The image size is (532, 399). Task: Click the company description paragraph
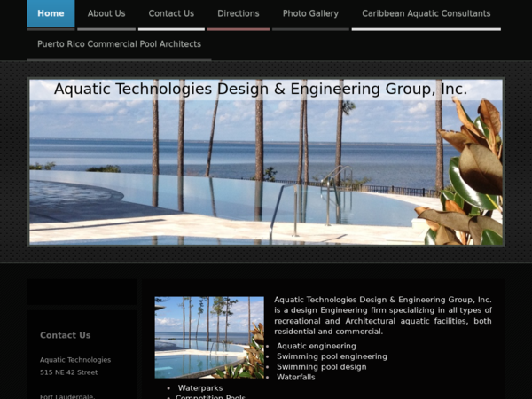pos(383,316)
